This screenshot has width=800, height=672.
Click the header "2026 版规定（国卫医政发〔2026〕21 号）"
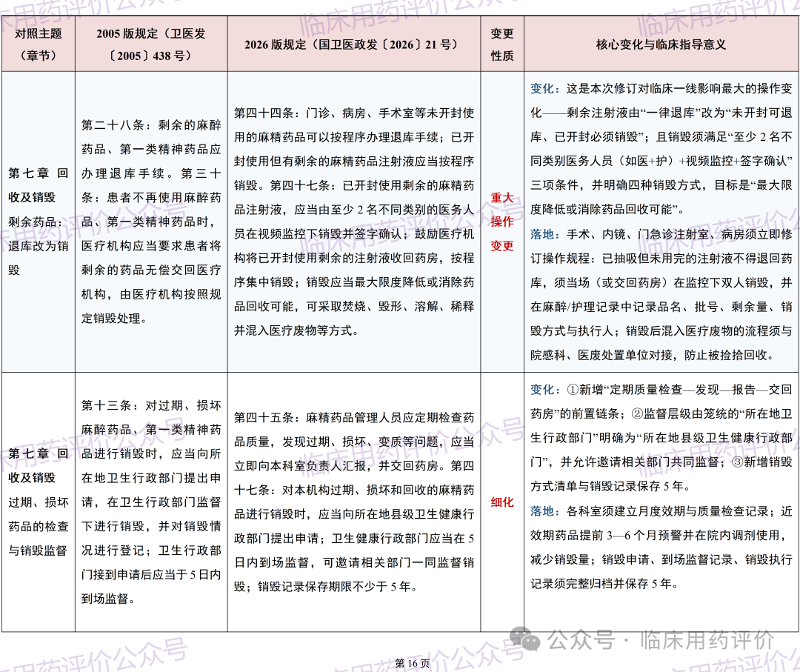pos(353,44)
